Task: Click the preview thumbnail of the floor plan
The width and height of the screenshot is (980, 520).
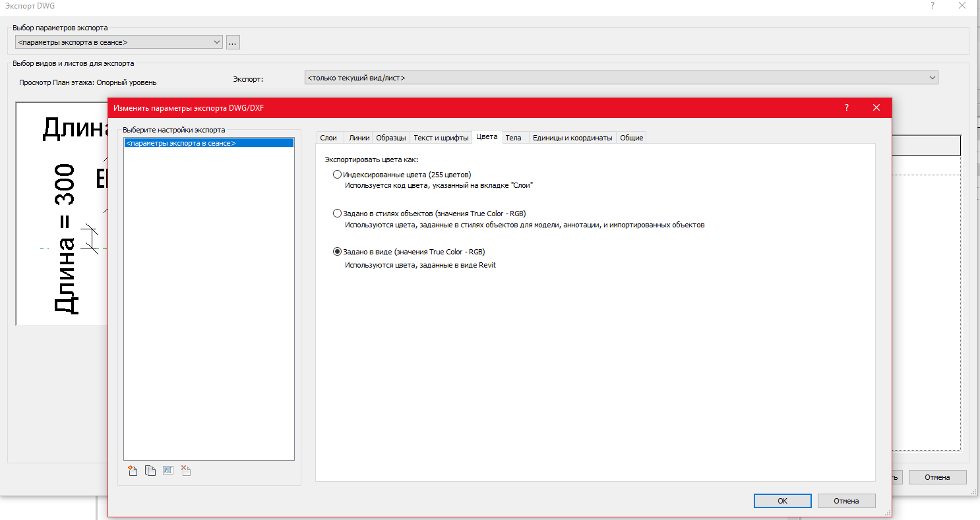Action: [63, 214]
